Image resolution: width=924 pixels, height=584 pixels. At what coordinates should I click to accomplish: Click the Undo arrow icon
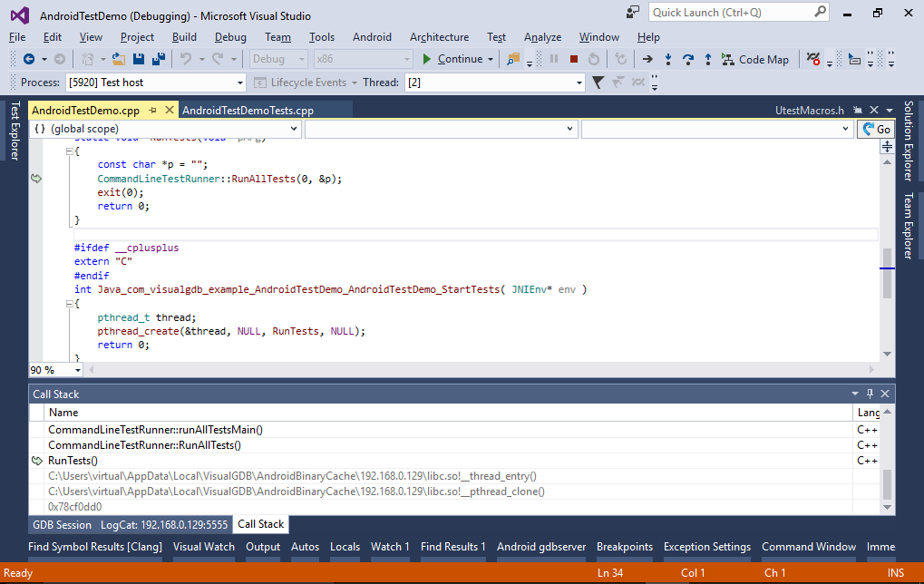coord(186,59)
